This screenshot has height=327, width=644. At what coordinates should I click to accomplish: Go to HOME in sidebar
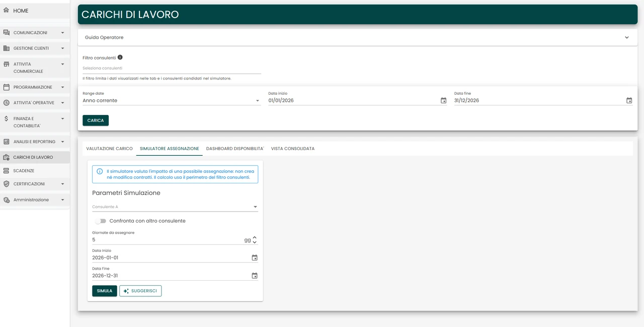pyautogui.click(x=35, y=11)
